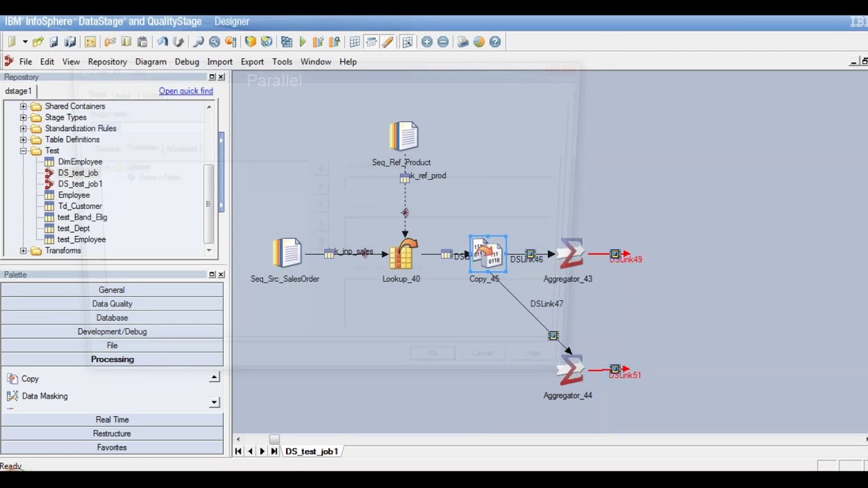Expand the Stage Types folder
Viewport: 868px width, 488px height.
[23, 117]
